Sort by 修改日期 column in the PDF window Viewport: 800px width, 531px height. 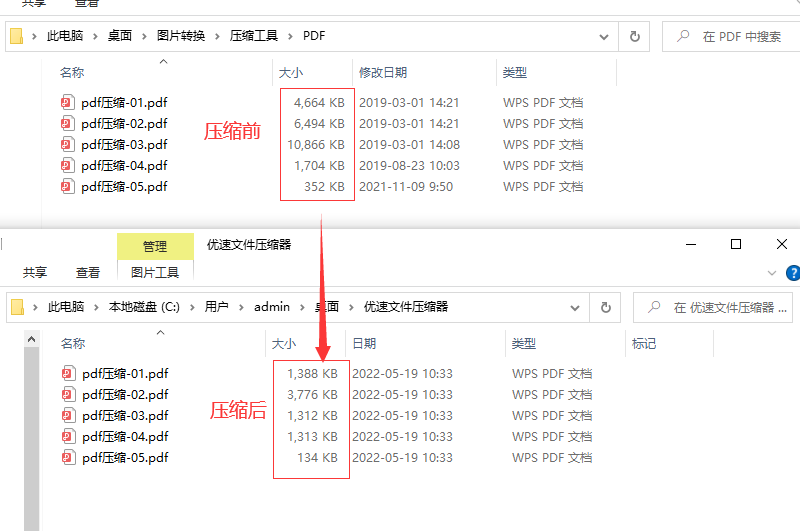point(383,72)
